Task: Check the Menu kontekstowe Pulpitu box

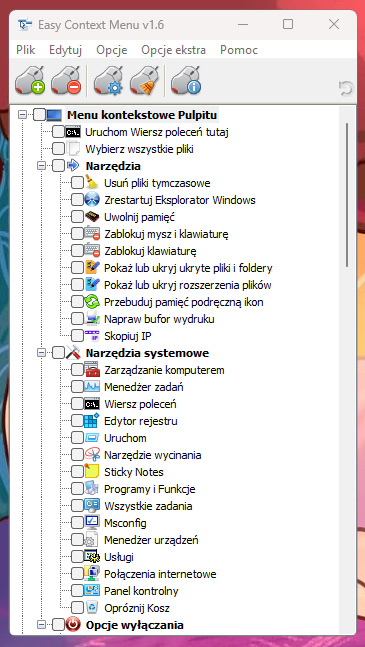Action: 39,115
